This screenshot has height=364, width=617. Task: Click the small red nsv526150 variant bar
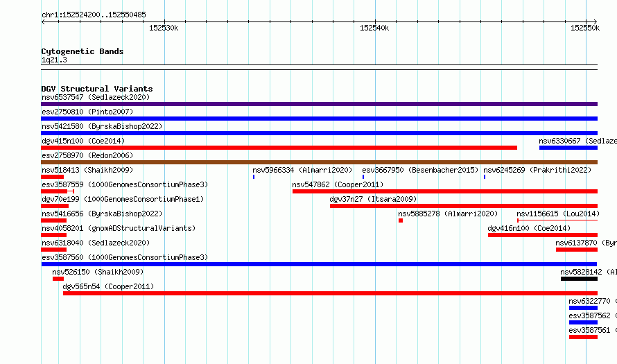[x=58, y=279]
